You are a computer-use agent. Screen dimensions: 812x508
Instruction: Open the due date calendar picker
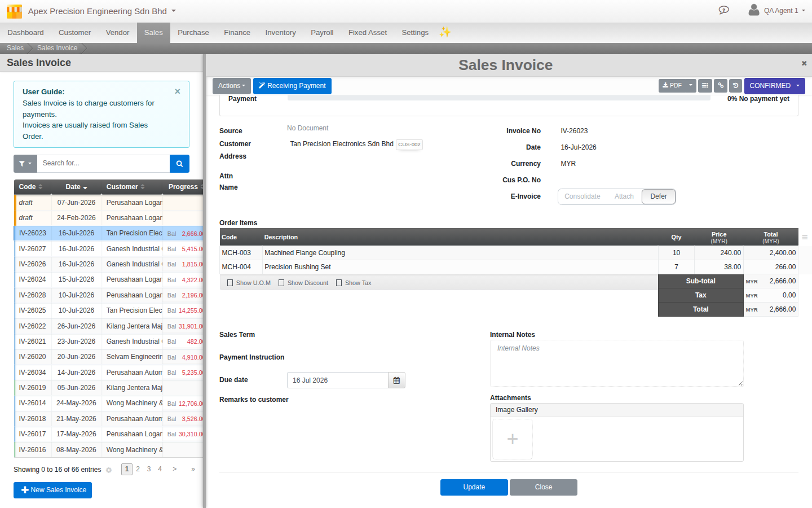tap(396, 380)
